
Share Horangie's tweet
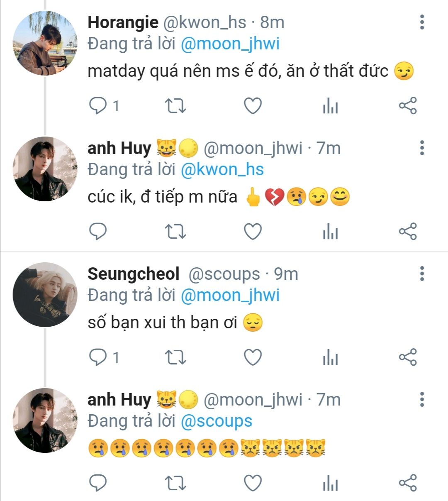(x=407, y=106)
